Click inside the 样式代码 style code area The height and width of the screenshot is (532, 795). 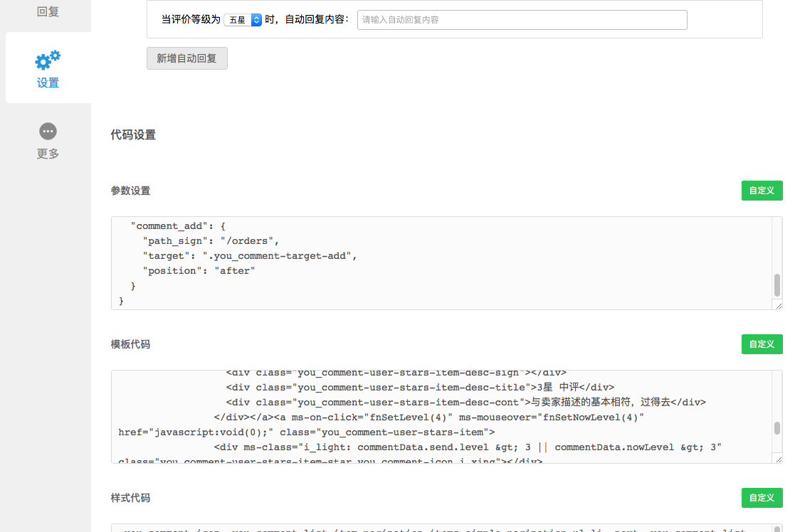(356, 528)
